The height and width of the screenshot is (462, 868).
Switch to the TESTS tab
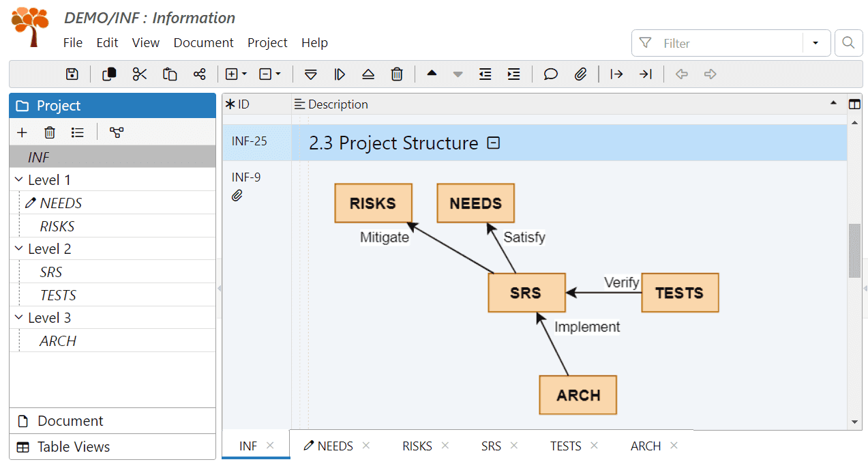coord(565,446)
